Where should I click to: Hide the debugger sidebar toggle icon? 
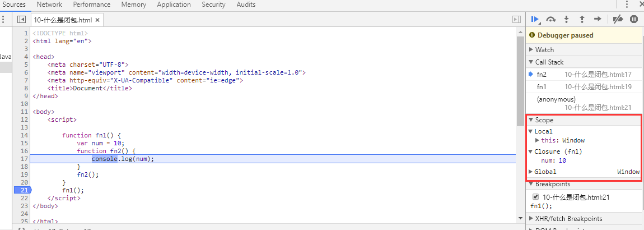coord(517,20)
